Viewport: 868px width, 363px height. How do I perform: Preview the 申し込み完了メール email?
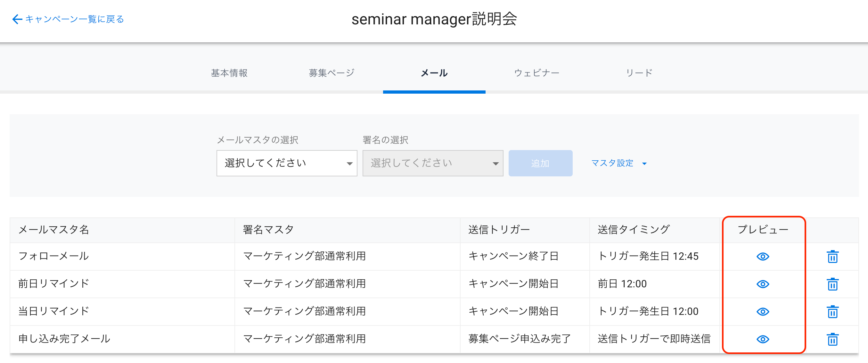pos(763,339)
